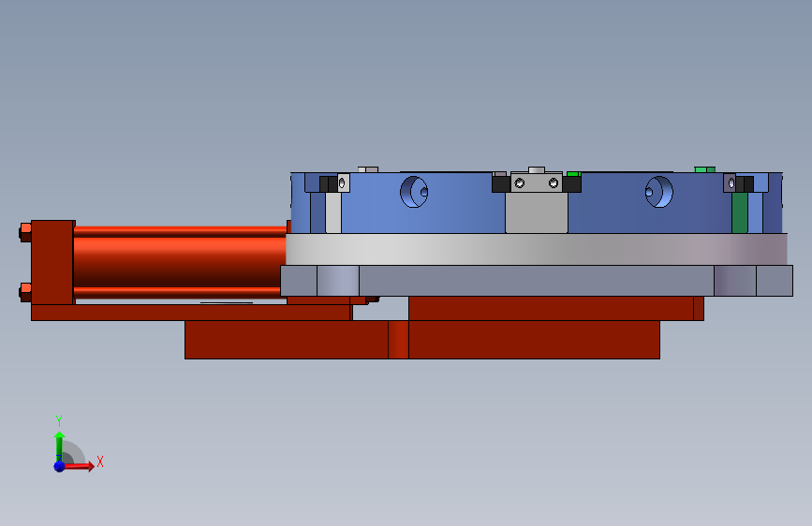Select the small gray pin atop center jaw

(x=537, y=169)
